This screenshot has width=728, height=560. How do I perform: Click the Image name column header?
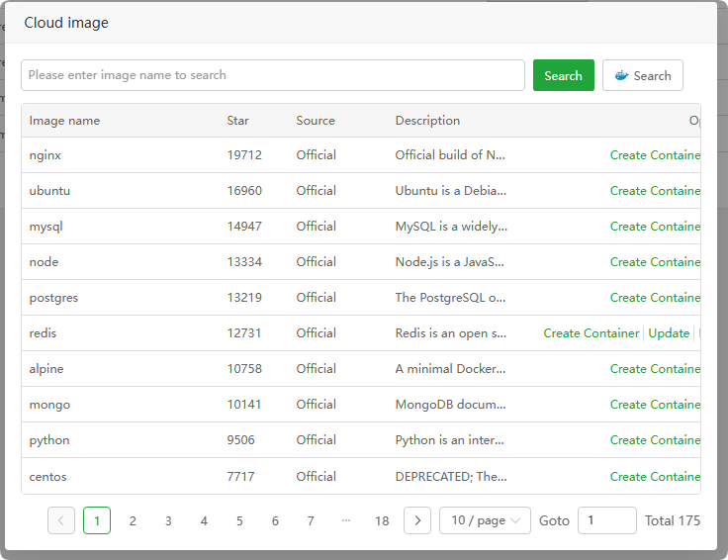click(x=64, y=121)
